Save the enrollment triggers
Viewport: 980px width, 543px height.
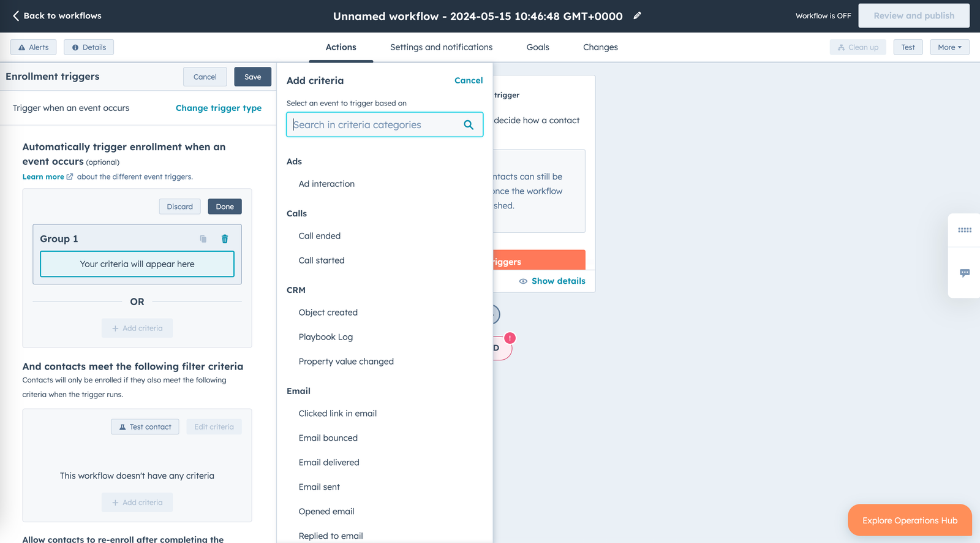[x=252, y=77]
